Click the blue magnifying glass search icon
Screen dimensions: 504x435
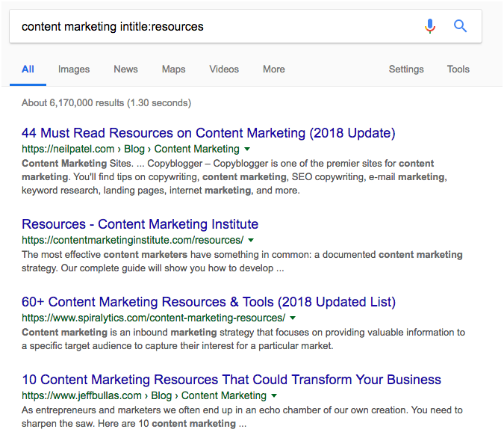pyautogui.click(x=461, y=26)
